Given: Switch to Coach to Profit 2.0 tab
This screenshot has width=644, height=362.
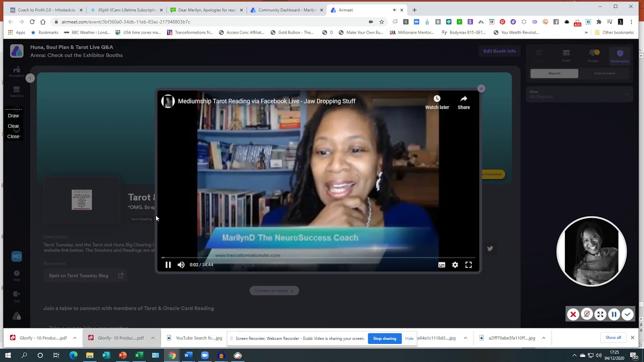Looking at the screenshot, I should click(x=46, y=10).
